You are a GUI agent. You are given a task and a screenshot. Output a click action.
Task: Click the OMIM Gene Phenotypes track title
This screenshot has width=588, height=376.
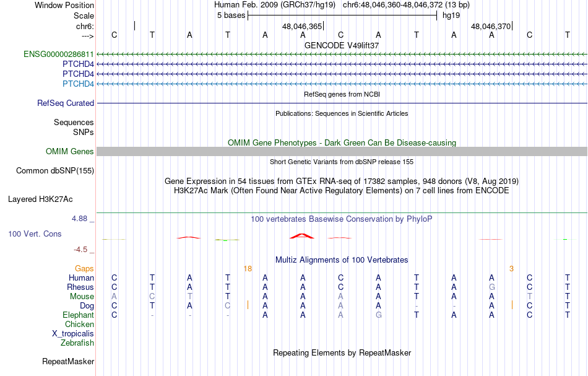(342, 142)
